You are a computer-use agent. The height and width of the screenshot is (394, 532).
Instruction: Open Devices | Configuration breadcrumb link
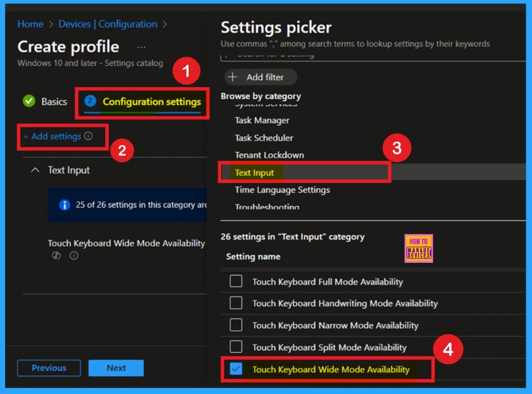(108, 24)
